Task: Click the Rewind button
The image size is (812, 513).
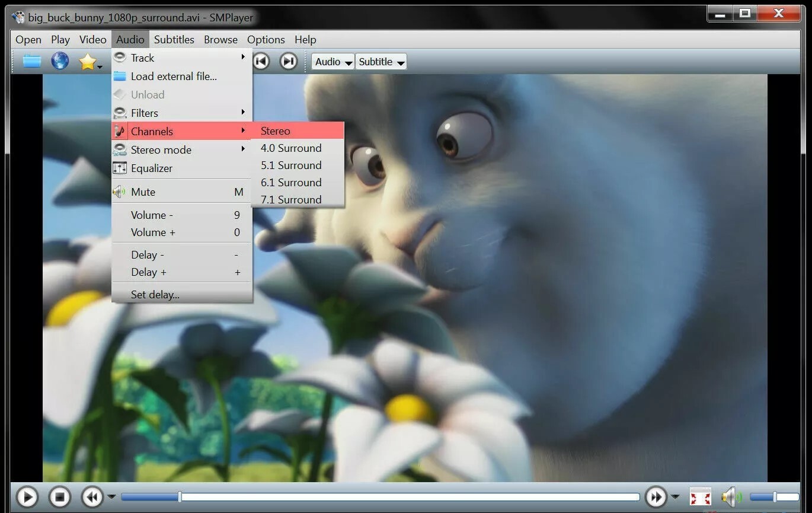Action: [x=92, y=497]
